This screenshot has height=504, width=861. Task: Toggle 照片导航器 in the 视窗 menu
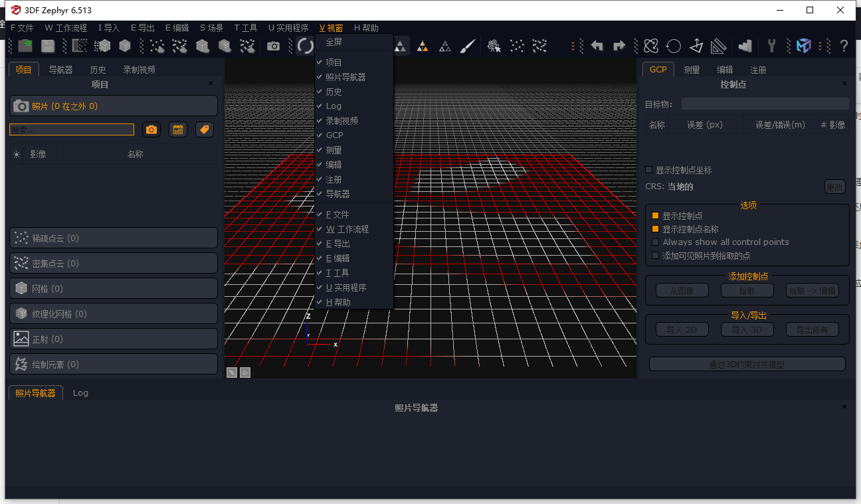pyautogui.click(x=354, y=77)
